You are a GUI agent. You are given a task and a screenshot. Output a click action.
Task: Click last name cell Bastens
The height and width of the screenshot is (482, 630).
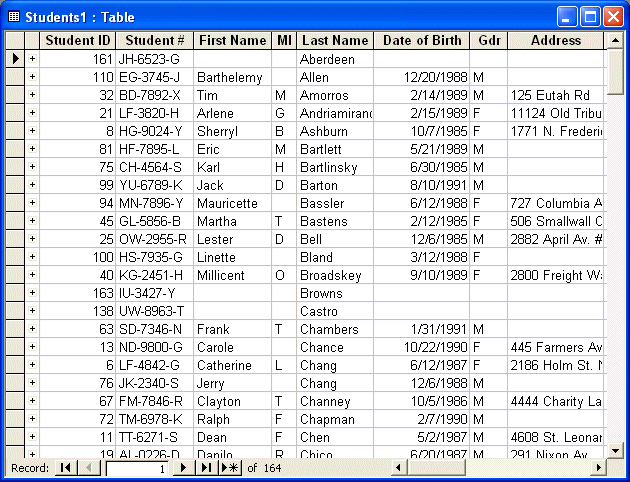pos(335,221)
